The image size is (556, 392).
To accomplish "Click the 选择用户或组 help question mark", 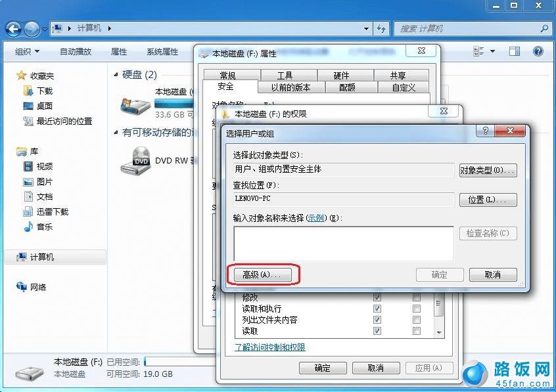I will [486, 131].
